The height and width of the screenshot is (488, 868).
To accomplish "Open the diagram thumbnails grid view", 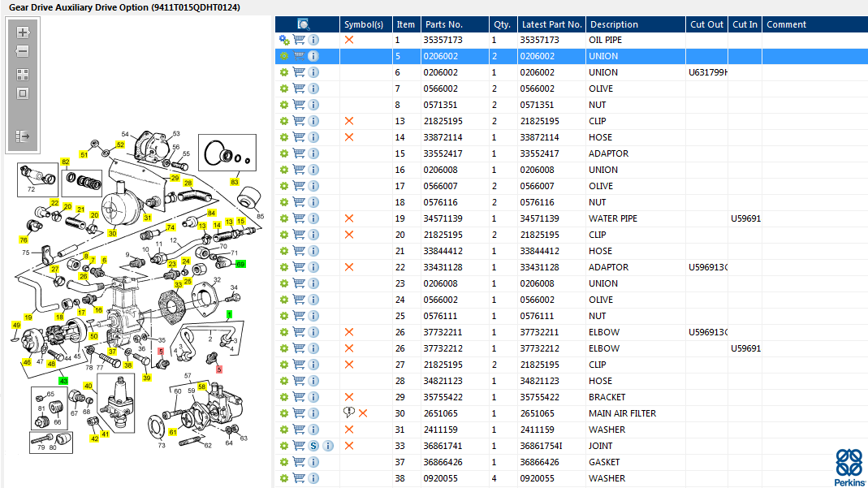I will coord(23,75).
